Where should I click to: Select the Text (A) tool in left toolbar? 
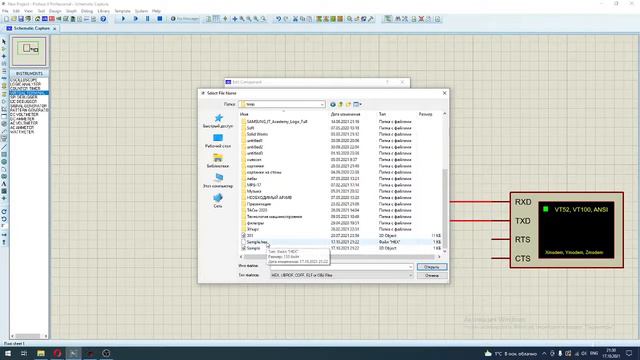[4, 184]
